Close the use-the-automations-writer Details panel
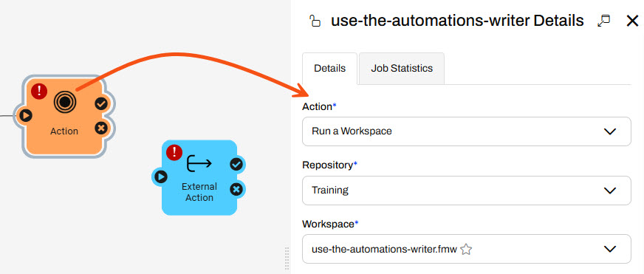 pos(632,21)
